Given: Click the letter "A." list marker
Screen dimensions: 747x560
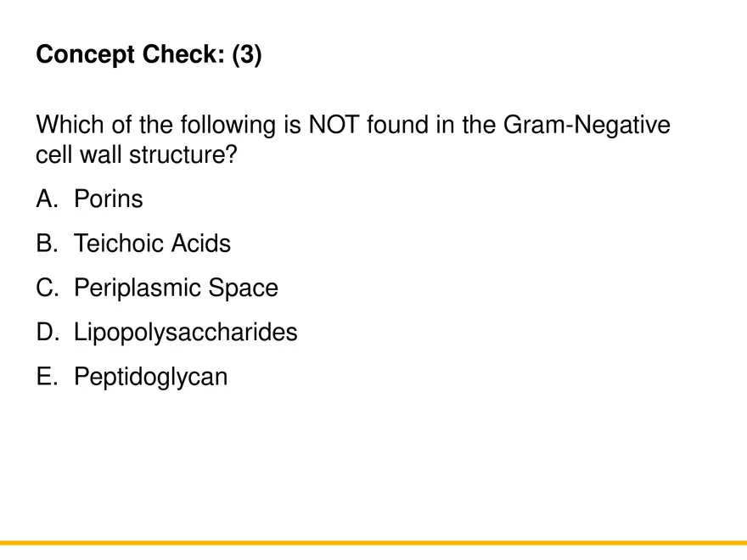Looking at the screenshot, I should coord(48,199).
